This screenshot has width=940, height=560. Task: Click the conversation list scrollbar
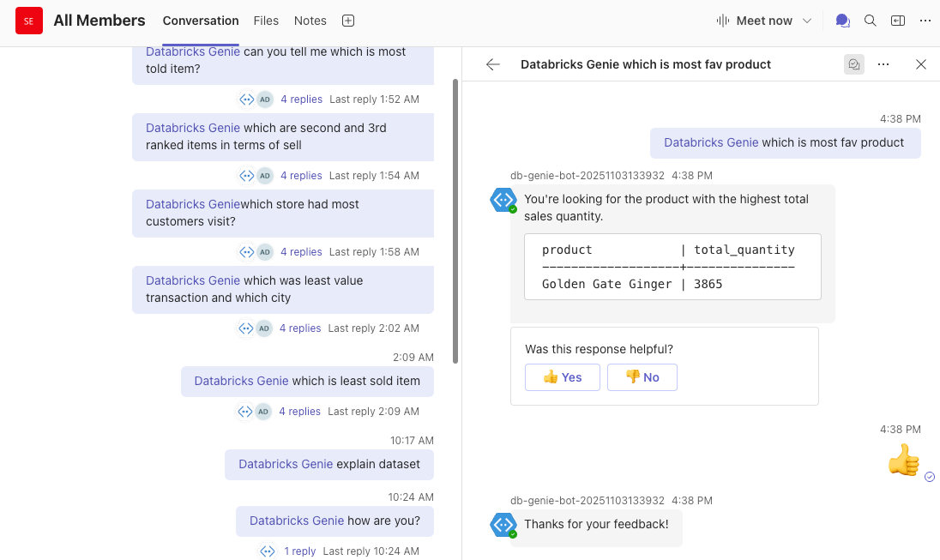pyautogui.click(x=455, y=220)
